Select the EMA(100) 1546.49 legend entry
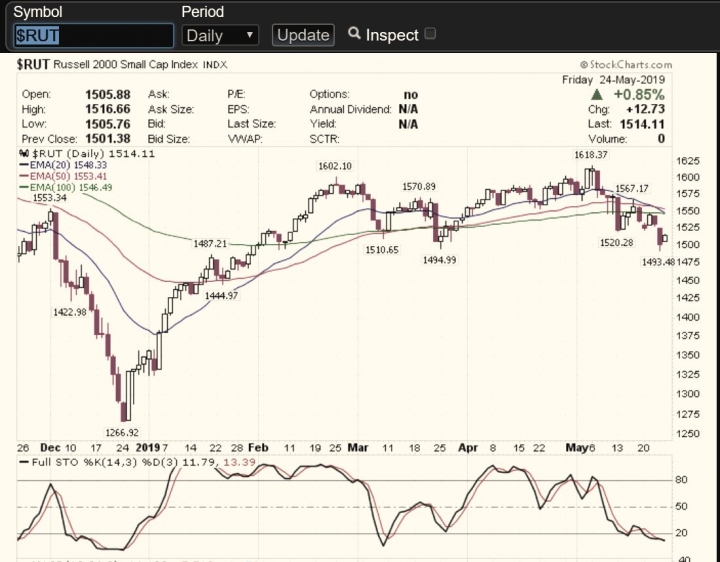The height and width of the screenshot is (562, 720). pos(66,187)
